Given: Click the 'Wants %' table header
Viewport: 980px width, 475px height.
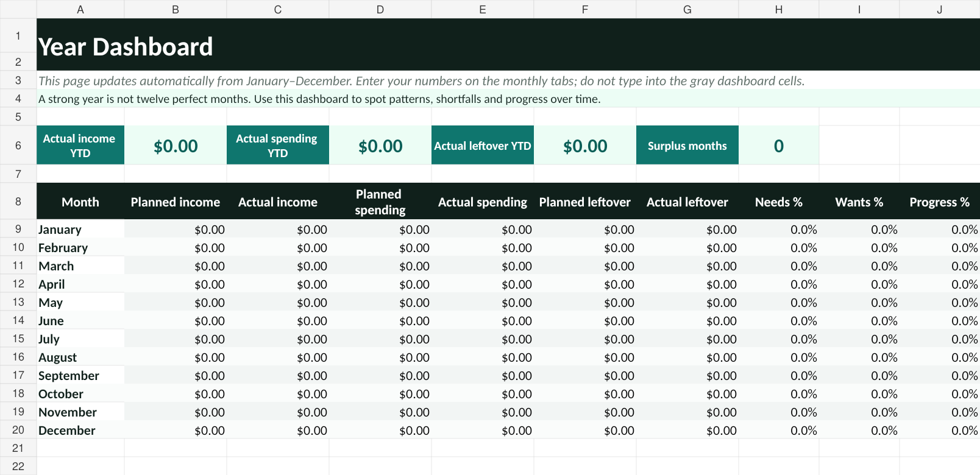Looking at the screenshot, I should pyautogui.click(x=859, y=202).
